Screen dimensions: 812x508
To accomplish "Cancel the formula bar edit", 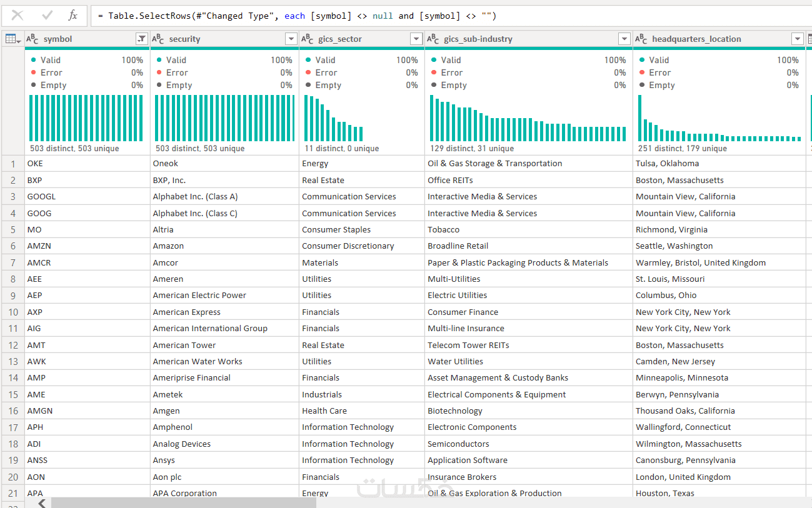I will 18,16.
